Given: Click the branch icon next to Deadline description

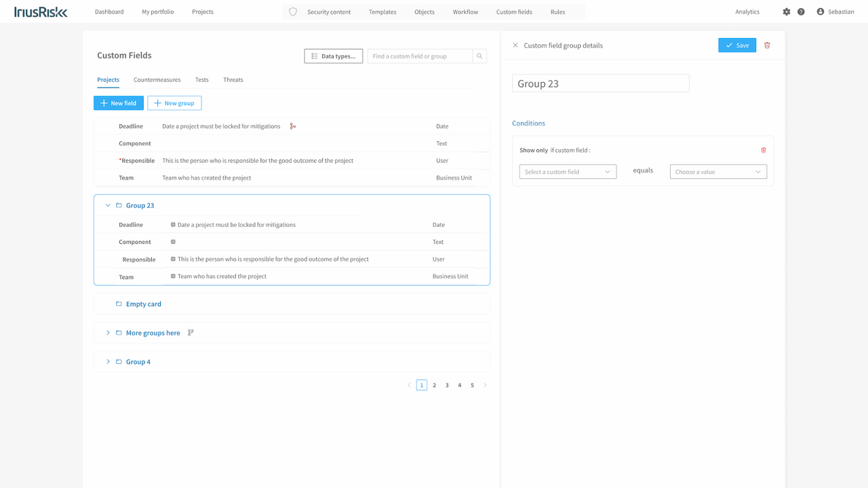Looking at the screenshot, I should pos(293,126).
